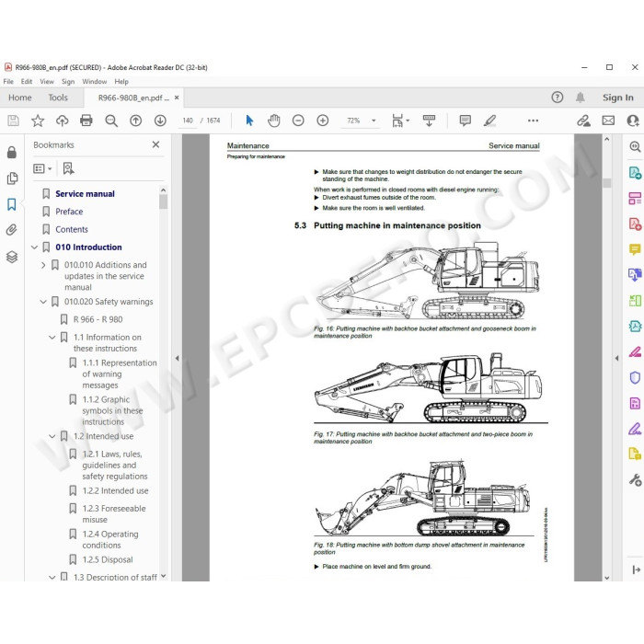This screenshot has height=644, width=644.
Task: Open more tools ellipsis
Action: click(533, 121)
